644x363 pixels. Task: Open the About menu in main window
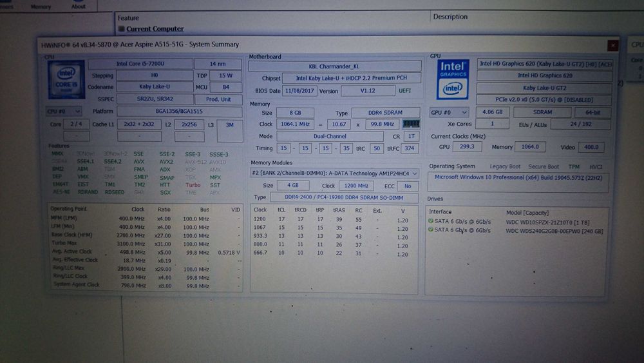[x=79, y=6]
